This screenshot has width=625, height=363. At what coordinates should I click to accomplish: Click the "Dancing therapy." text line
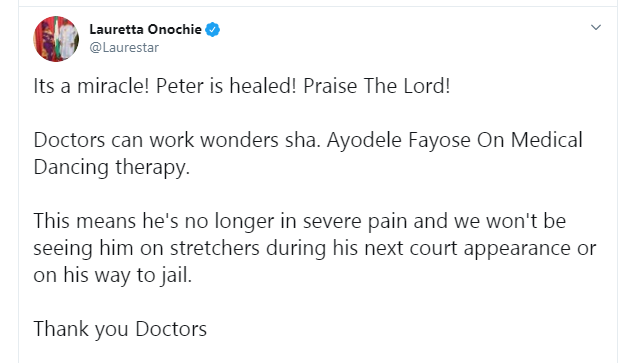112,168
